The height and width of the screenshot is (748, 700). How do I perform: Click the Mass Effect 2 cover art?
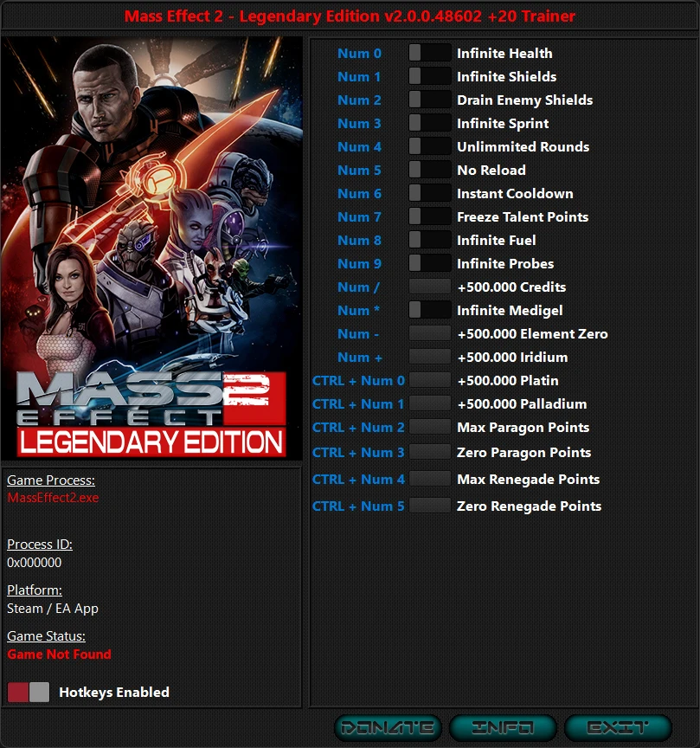[154, 248]
